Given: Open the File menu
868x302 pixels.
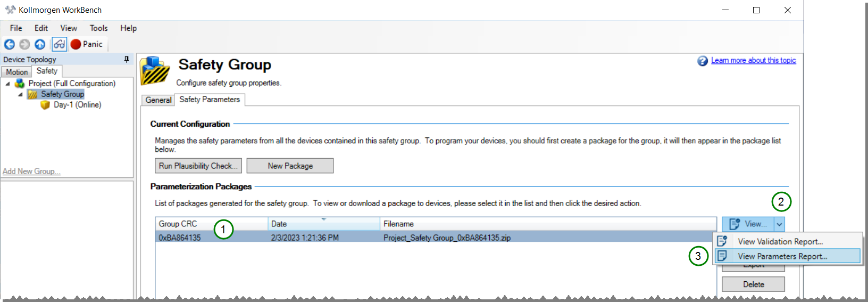Looking at the screenshot, I should 16,28.
